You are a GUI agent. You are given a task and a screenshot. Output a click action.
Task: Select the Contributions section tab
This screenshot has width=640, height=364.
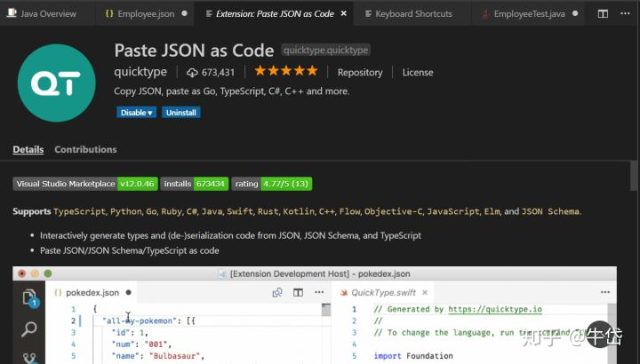coord(85,149)
